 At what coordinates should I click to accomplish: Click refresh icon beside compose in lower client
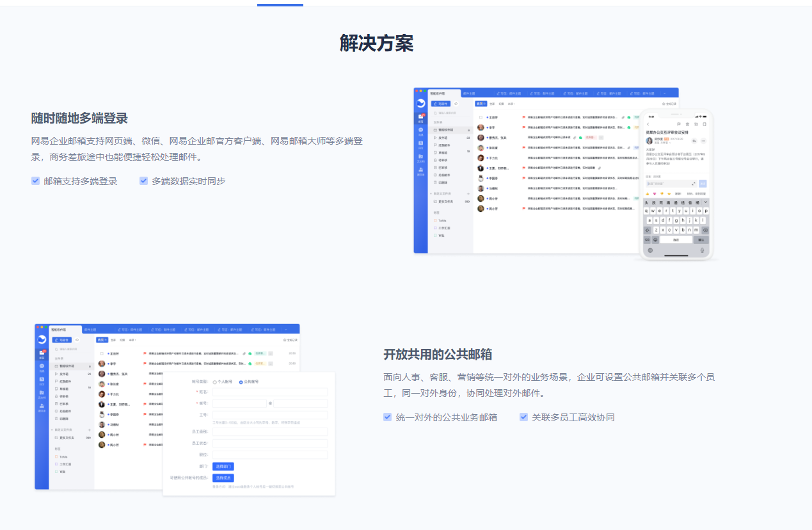click(77, 340)
